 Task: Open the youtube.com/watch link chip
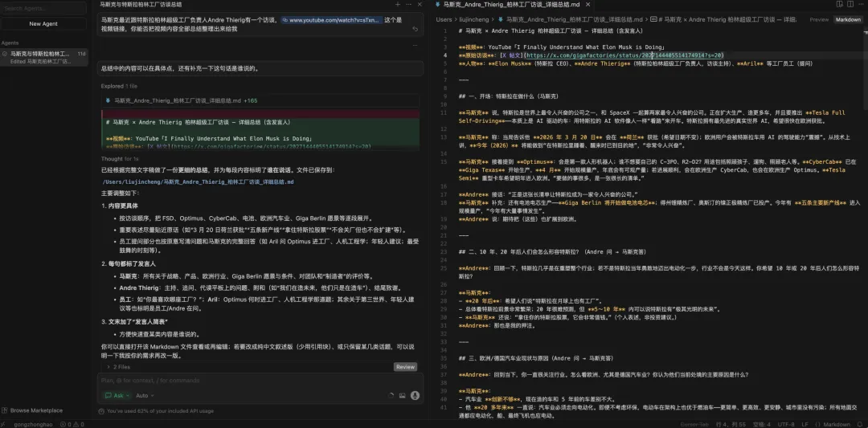[332, 20]
